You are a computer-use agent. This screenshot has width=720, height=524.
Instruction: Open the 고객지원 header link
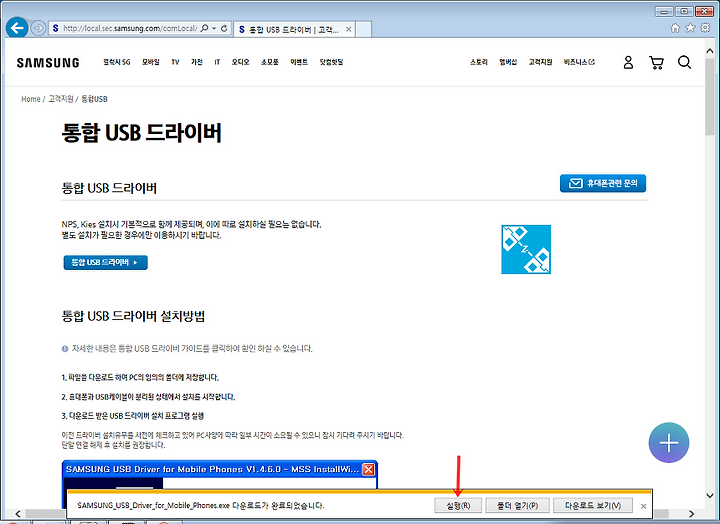(x=540, y=62)
